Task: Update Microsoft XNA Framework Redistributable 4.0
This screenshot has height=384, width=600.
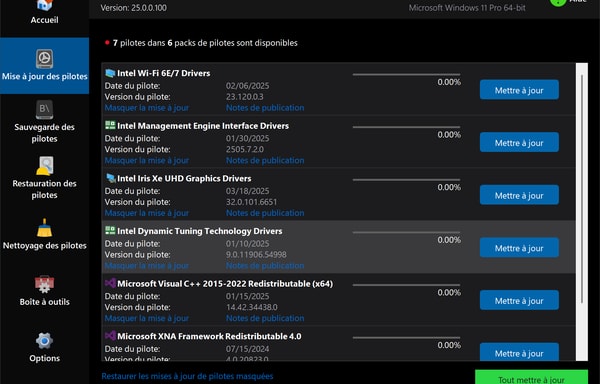Action: tap(519, 352)
